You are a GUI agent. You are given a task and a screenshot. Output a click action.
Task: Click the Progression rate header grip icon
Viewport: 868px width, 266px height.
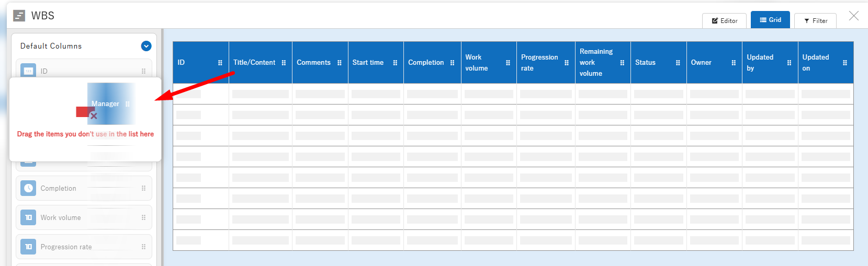pos(566,63)
